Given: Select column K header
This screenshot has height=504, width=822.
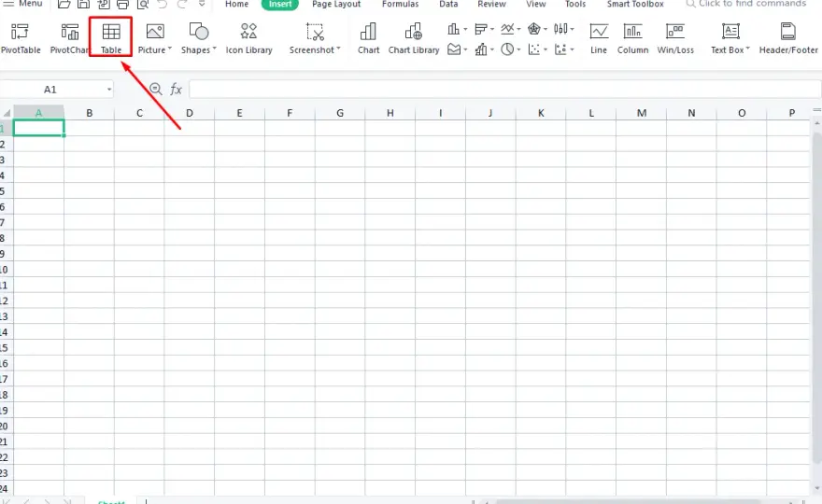Looking at the screenshot, I should (x=541, y=113).
